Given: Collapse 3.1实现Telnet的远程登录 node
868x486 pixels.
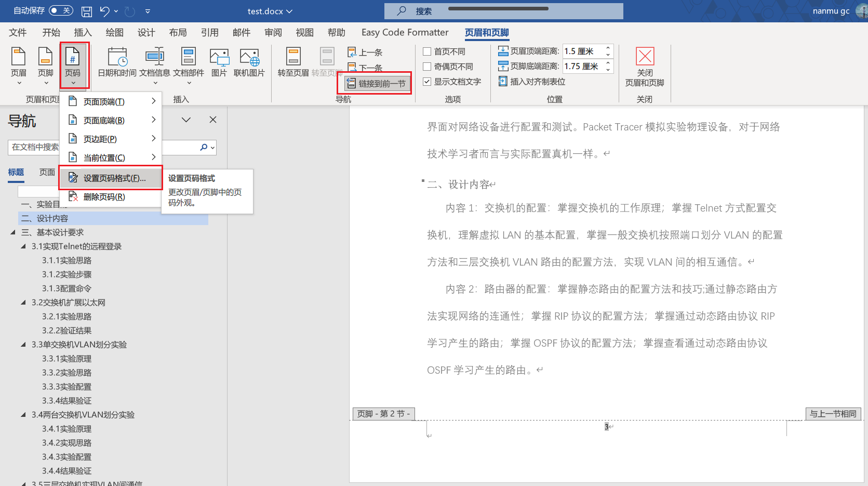Looking at the screenshot, I should pos(23,246).
